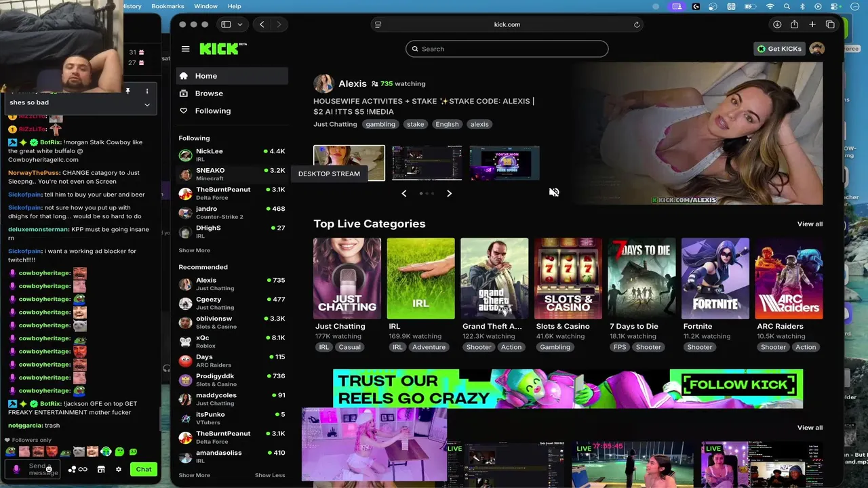Select the second featured stream thumbnail
Viewport: 868px width, 488px height.
coord(427,163)
